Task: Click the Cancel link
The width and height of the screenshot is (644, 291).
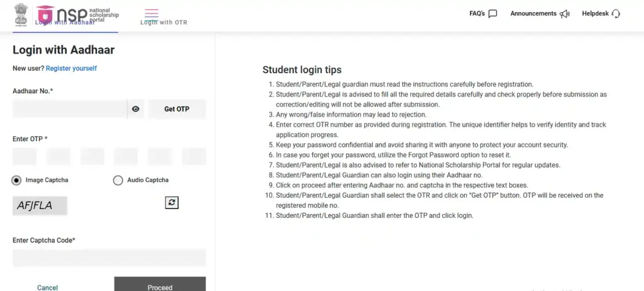Action: pyautogui.click(x=47, y=287)
